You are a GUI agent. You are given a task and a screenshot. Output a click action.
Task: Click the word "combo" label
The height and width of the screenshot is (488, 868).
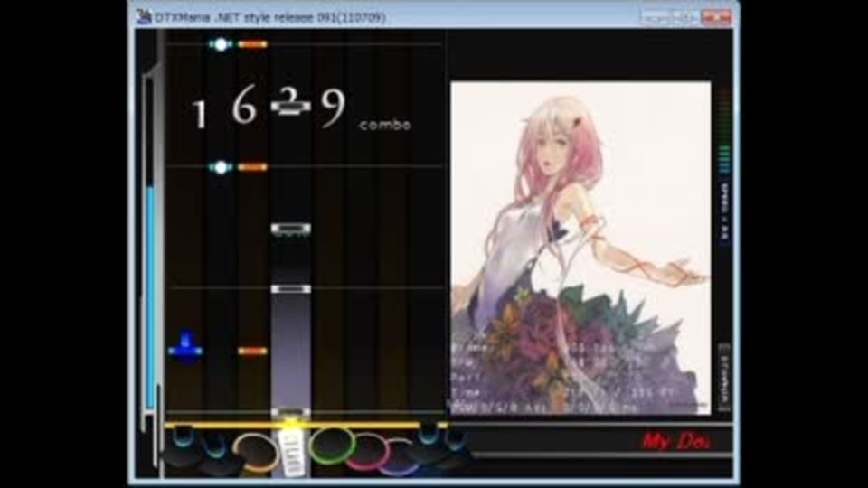[385, 125]
